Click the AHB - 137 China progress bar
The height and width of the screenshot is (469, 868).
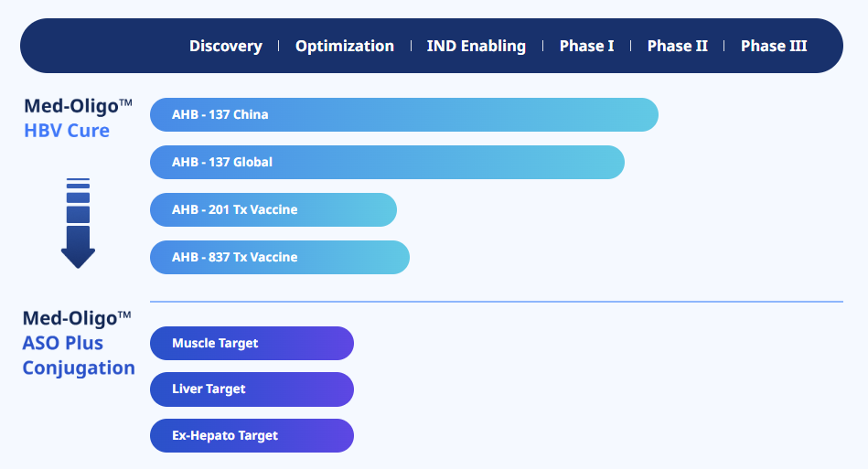(404, 114)
